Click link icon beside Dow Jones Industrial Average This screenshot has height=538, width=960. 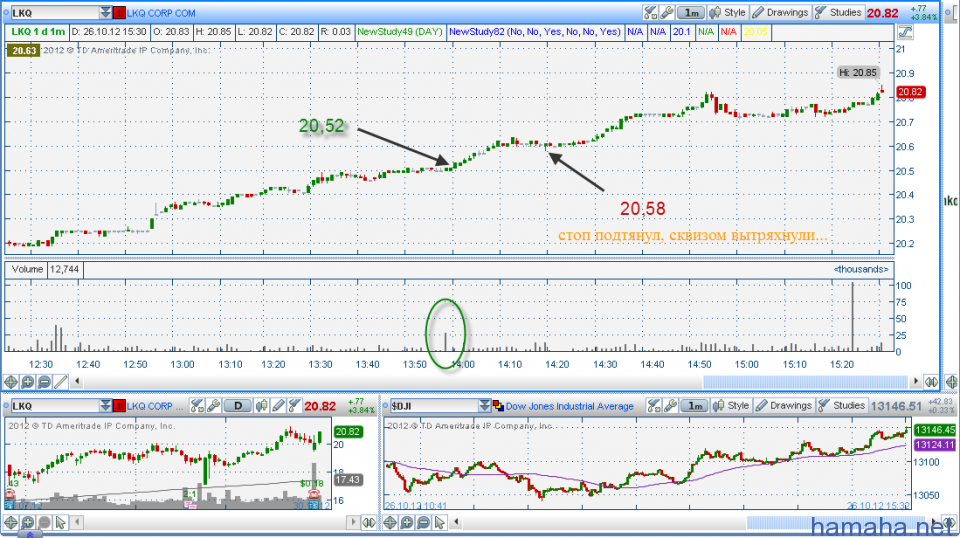(x=498, y=406)
